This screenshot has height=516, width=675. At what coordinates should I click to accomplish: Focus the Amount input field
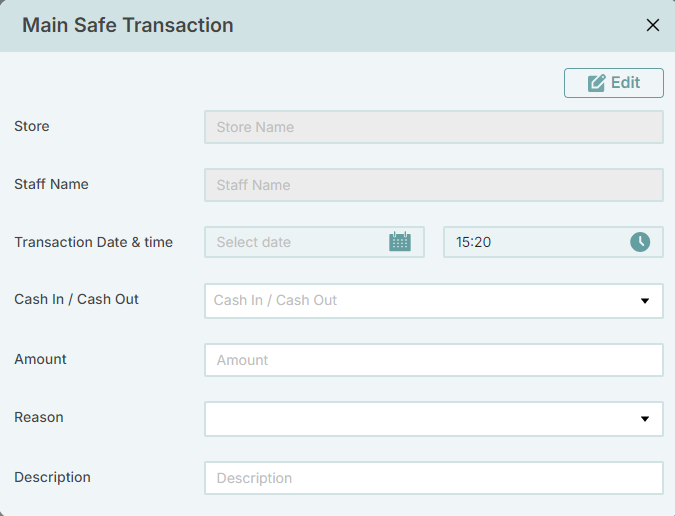click(x=434, y=360)
